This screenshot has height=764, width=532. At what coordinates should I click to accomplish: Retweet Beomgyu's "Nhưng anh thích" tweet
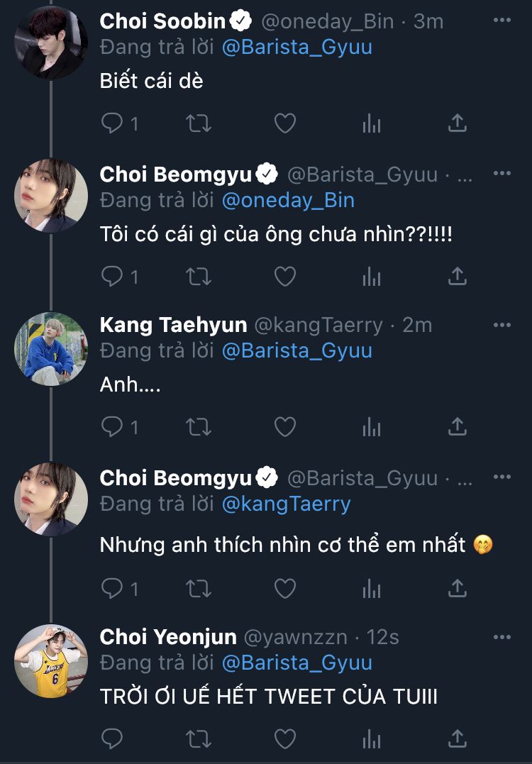tap(199, 588)
